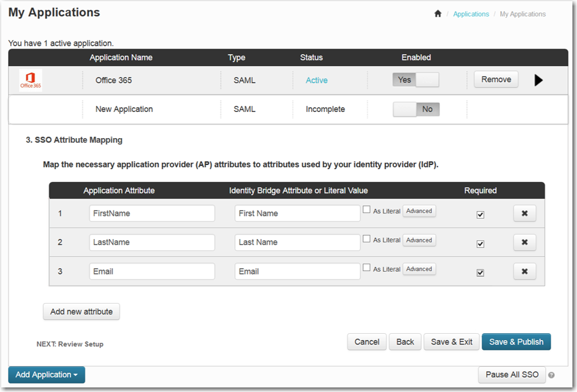Open the Active status link
577x392 pixels.
[x=316, y=80]
